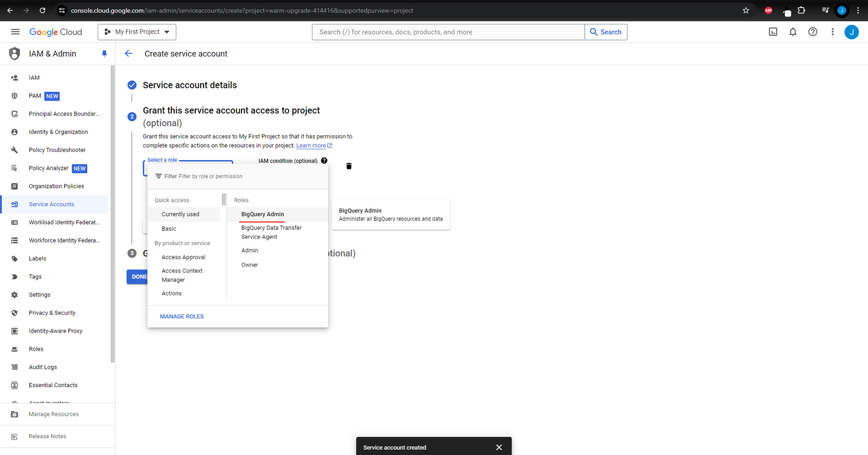This screenshot has width=868, height=455.
Task: Click the DONE button
Action: click(x=137, y=277)
